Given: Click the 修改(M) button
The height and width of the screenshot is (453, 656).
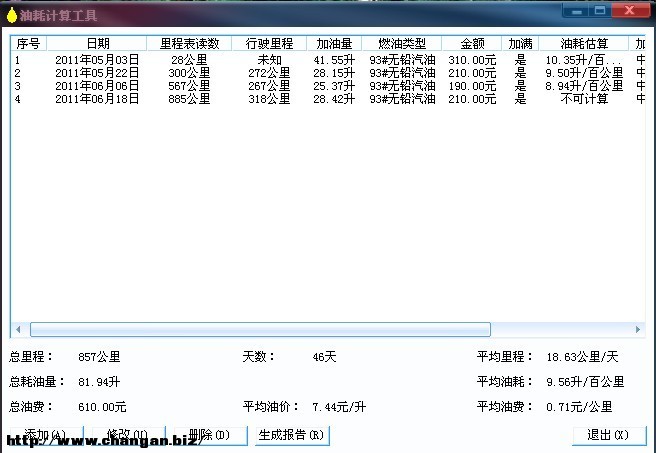Looking at the screenshot, I should (127, 435).
